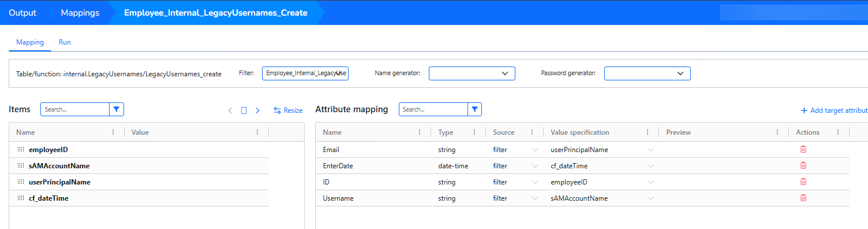Select userPrincipalName item text

59,182
